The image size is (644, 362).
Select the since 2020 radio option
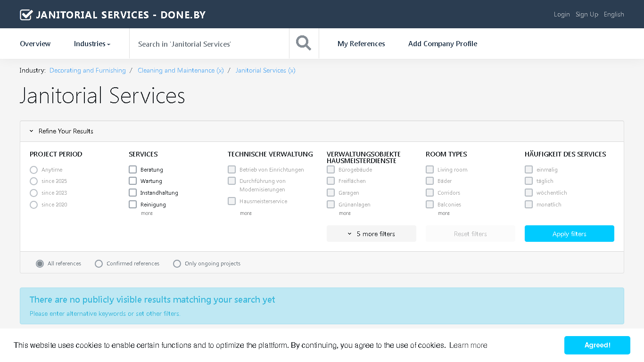point(33,205)
